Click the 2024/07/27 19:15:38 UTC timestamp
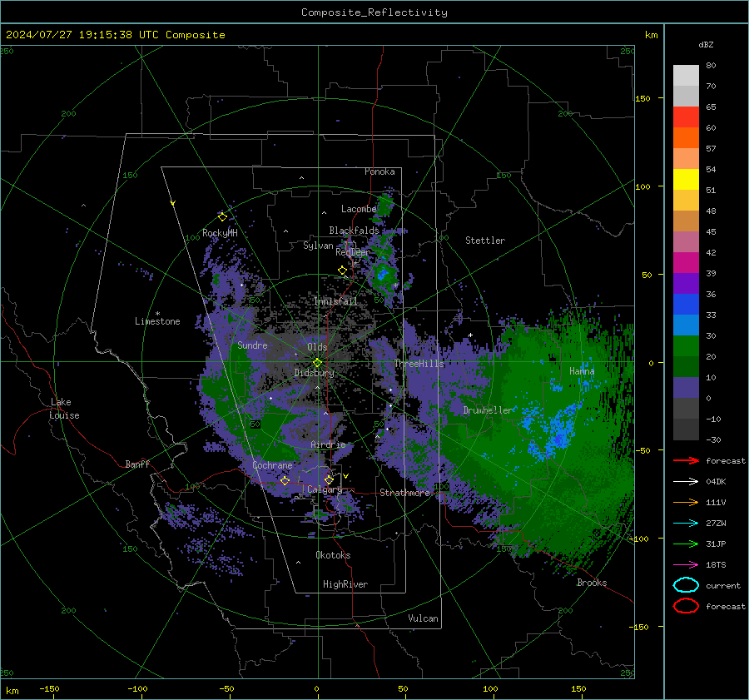 click(82, 35)
